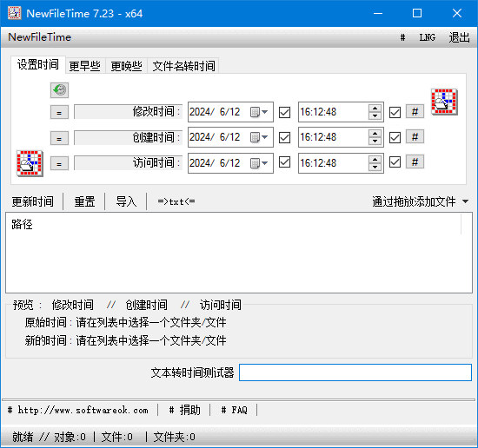Viewport: 478px width, 448px height.
Task: Open the LNG language menu
Action: pyautogui.click(x=428, y=37)
